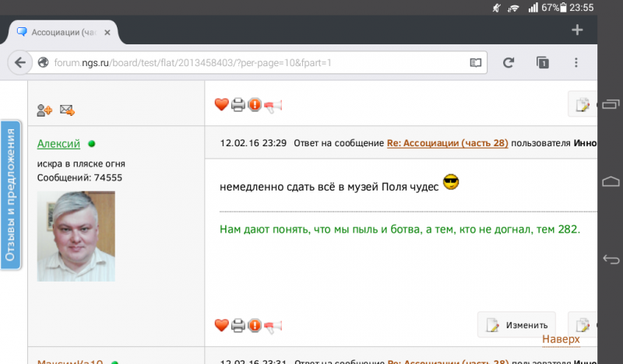
Task: Open the browser three-dot menu
Action: click(576, 62)
